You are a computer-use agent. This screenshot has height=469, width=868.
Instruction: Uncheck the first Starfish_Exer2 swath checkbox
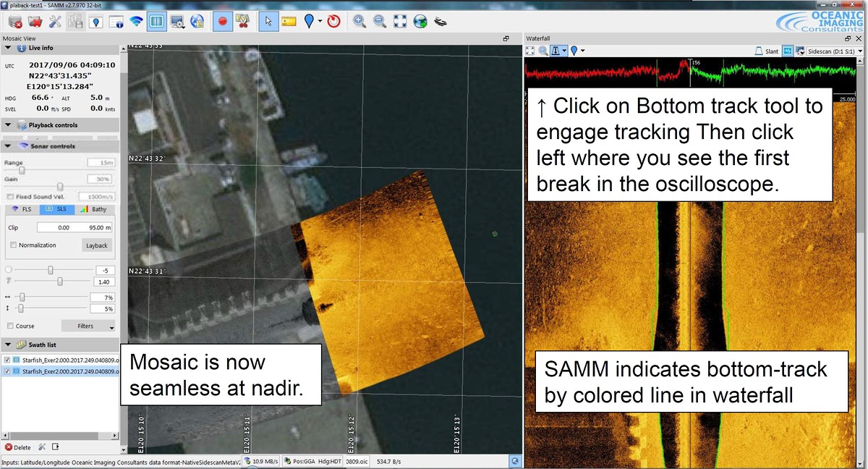7,360
